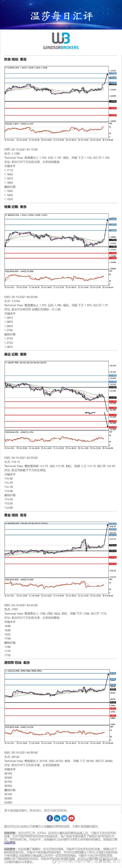
Task: Click the pivot line 支点: 35100
Action: pos(12,757)
